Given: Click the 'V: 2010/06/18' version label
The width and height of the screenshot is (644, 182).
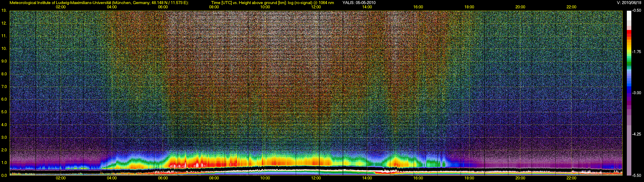Looking at the screenshot, I should [x=629, y=3].
